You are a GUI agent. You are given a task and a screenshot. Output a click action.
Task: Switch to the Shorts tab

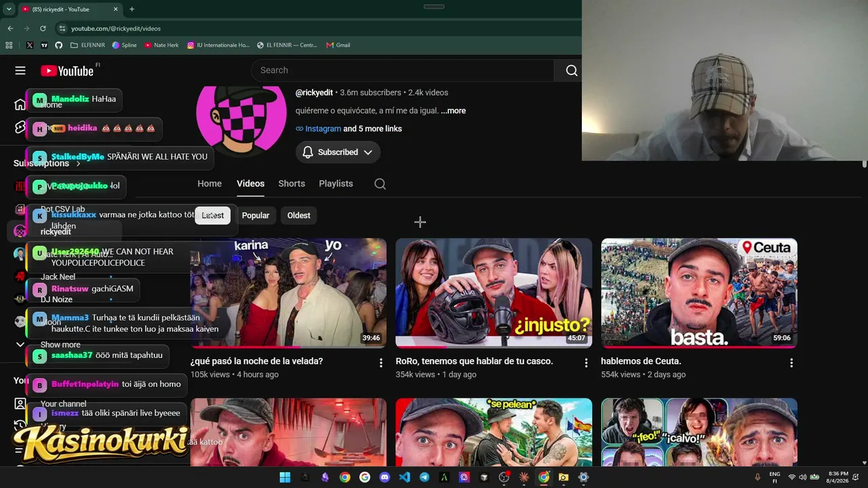pos(292,184)
